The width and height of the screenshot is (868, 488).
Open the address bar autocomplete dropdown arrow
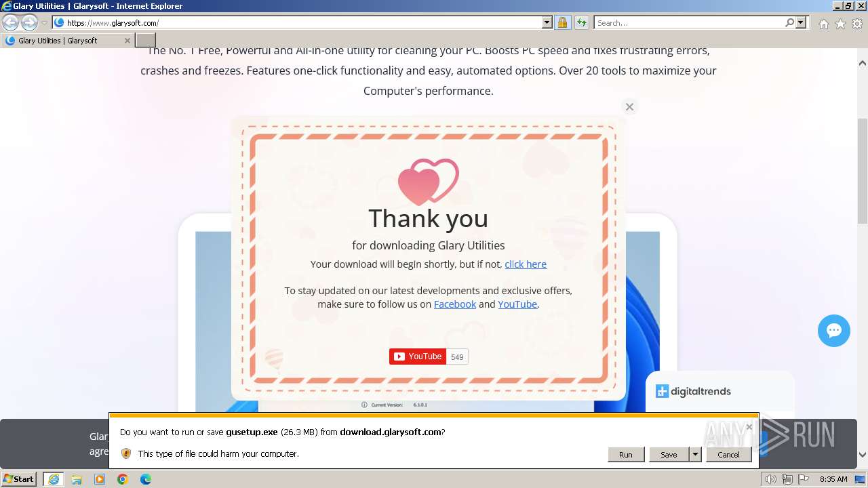(547, 22)
